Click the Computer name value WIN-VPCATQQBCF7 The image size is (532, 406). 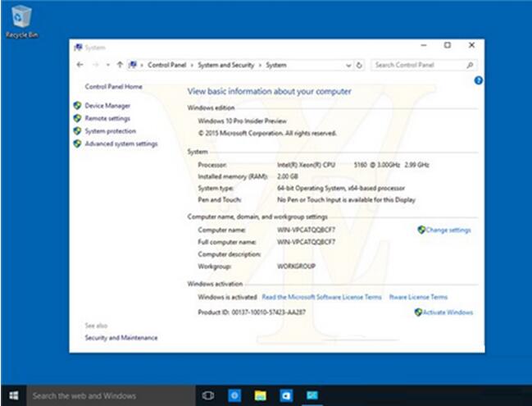click(306, 230)
